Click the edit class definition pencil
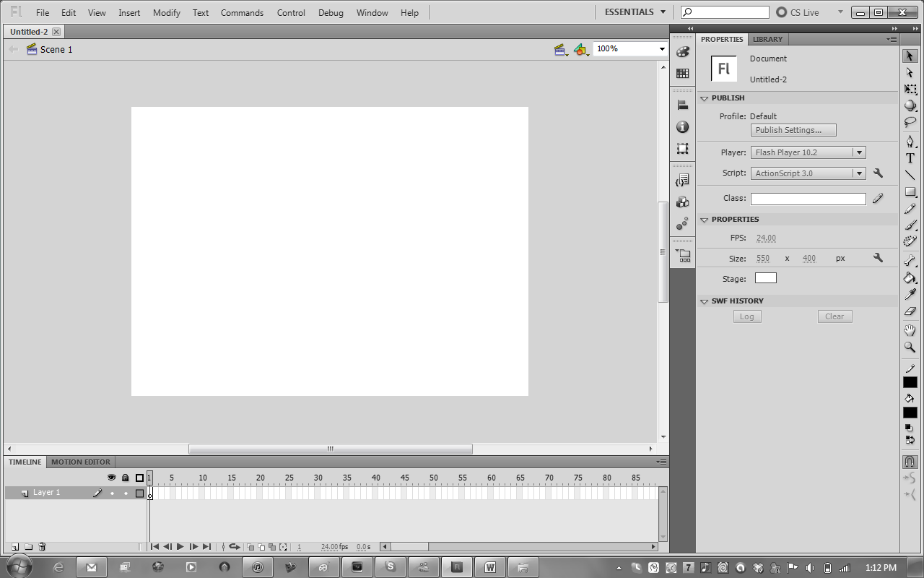Viewport: 924px width, 578px height. pos(878,198)
